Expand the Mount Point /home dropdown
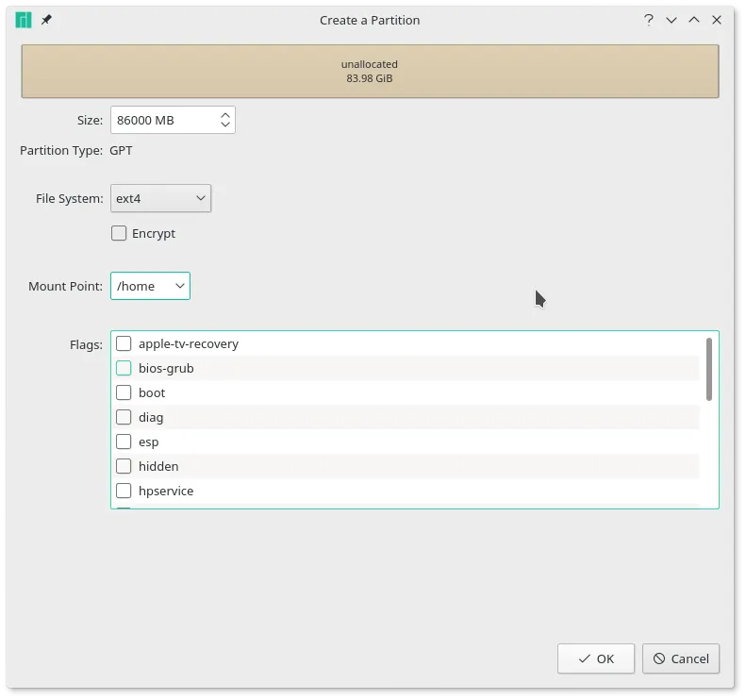Image resolution: width=746 pixels, height=700 pixels. coord(150,286)
